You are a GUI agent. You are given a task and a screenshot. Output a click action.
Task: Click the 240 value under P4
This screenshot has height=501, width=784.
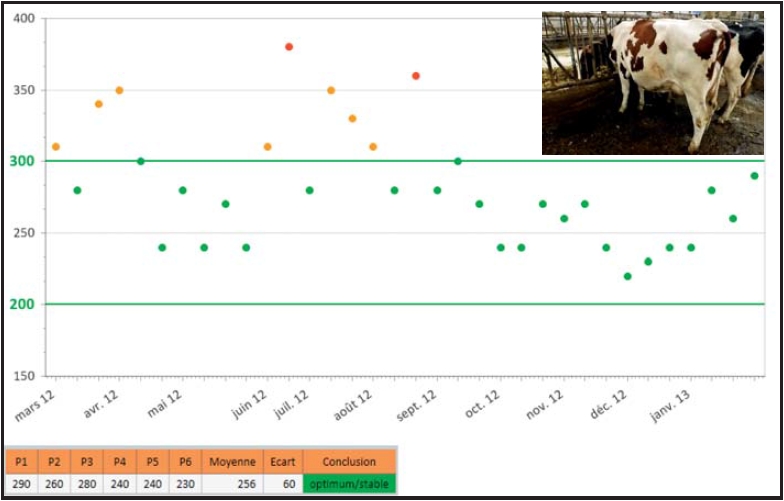click(x=120, y=484)
